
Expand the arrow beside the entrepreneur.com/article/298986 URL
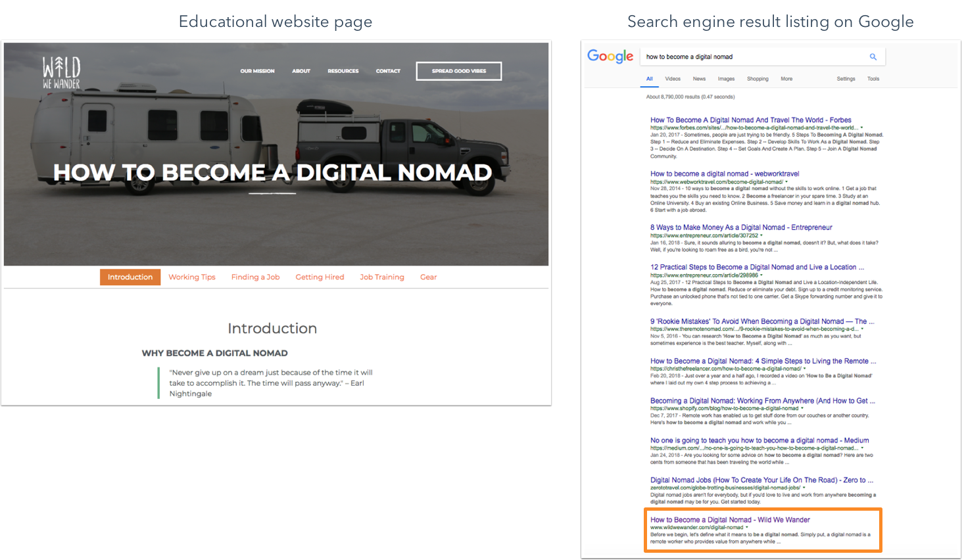pyautogui.click(x=761, y=275)
